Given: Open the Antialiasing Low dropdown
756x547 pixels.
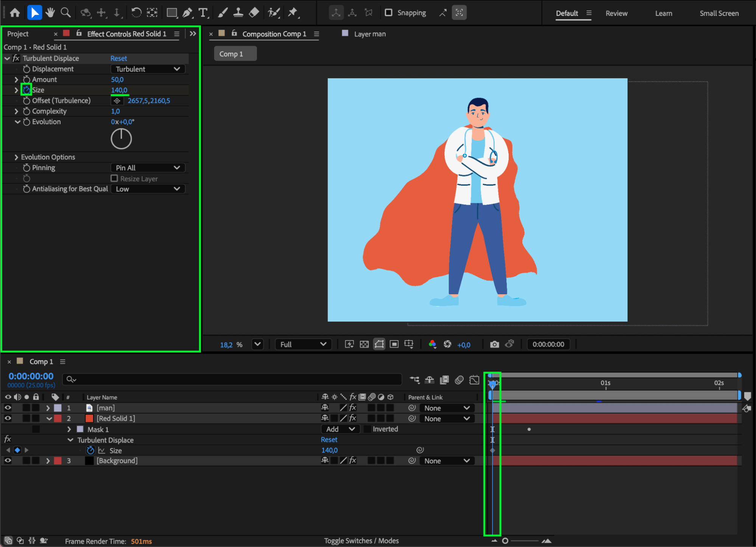Looking at the screenshot, I should pyautogui.click(x=148, y=189).
